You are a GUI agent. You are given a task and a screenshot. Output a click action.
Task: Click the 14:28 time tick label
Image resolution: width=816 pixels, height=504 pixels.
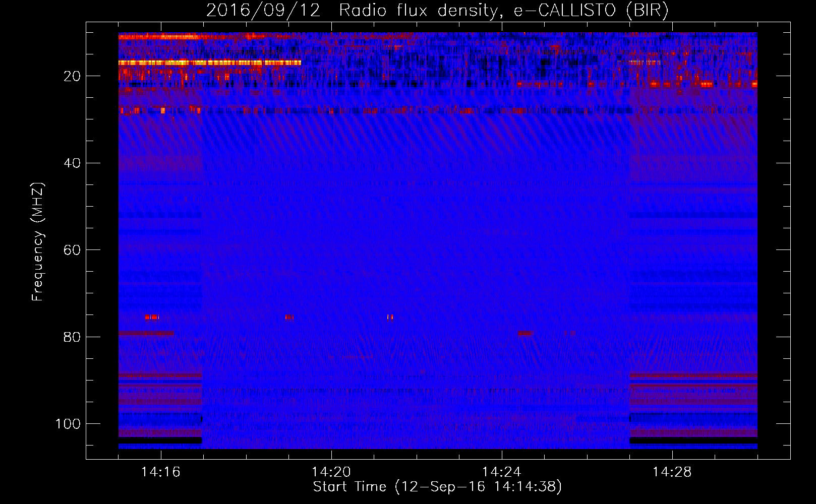(672, 472)
